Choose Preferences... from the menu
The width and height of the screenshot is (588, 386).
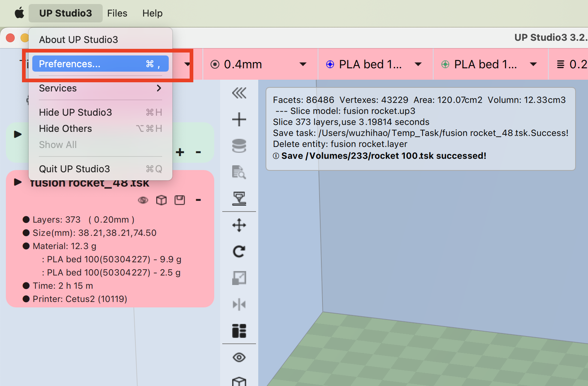coord(100,64)
